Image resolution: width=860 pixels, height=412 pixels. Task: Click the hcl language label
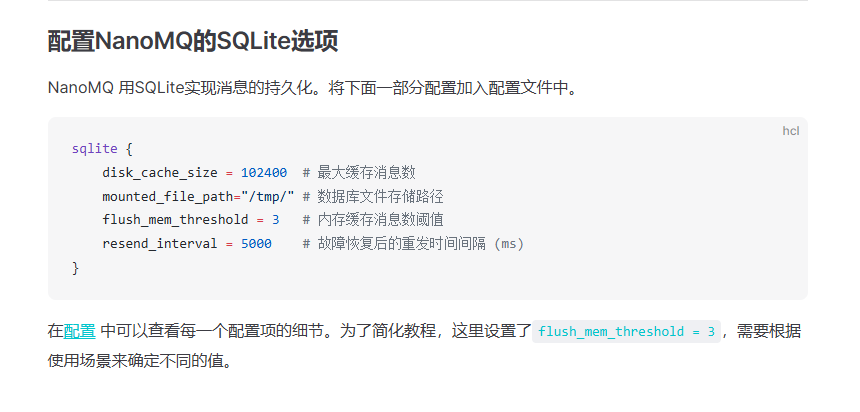point(790,131)
